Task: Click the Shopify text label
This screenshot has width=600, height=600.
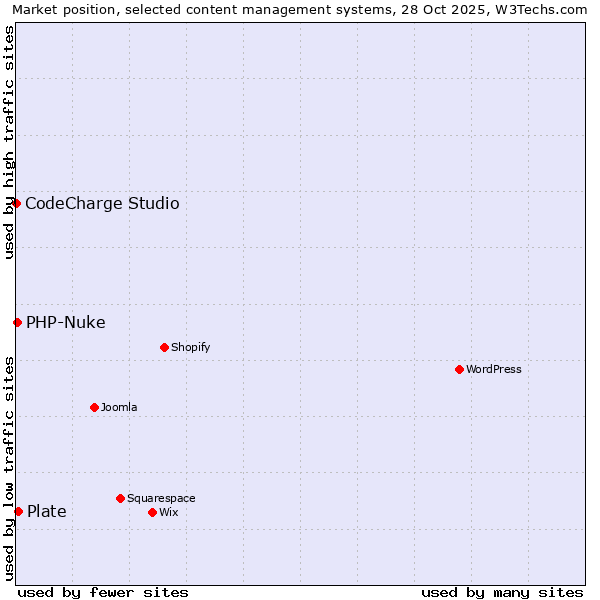Action: point(190,347)
